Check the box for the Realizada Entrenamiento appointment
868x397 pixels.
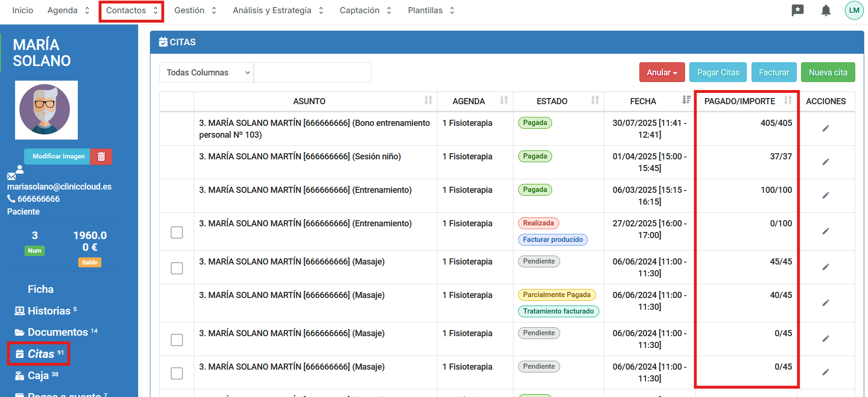(x=177, y=232)
